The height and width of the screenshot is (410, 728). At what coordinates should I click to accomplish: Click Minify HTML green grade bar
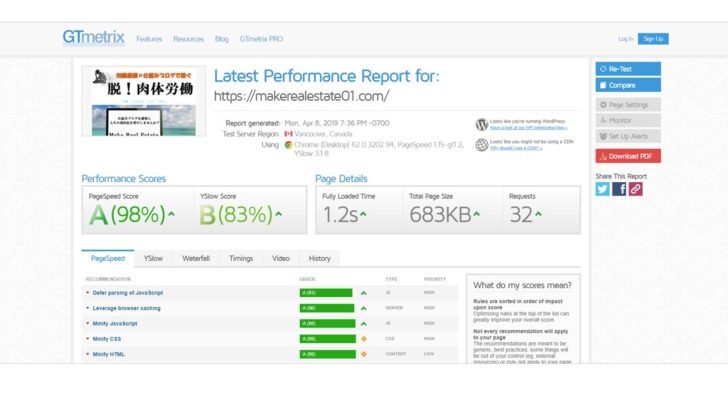pyautogui.click(x=327, y=354)
